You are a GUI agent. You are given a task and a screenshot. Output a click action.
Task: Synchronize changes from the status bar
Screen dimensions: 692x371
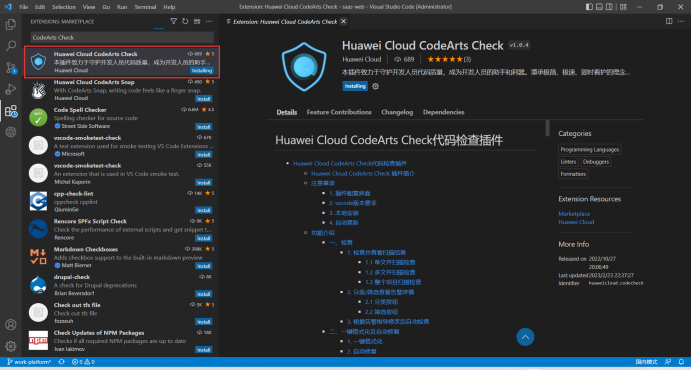coord(61,362)
